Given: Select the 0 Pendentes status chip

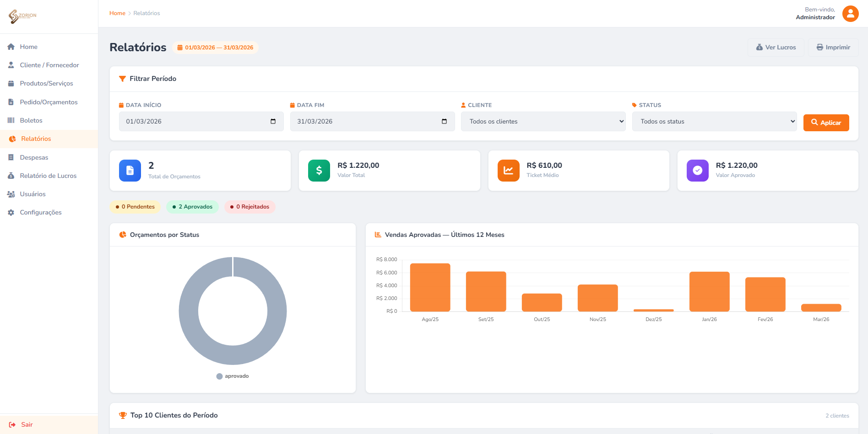Looking at the screenshot, I should [x=135, y=207].
